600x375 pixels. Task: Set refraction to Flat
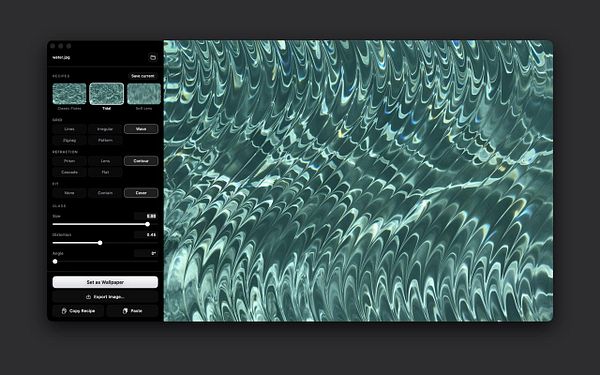(x=105, y=173)
